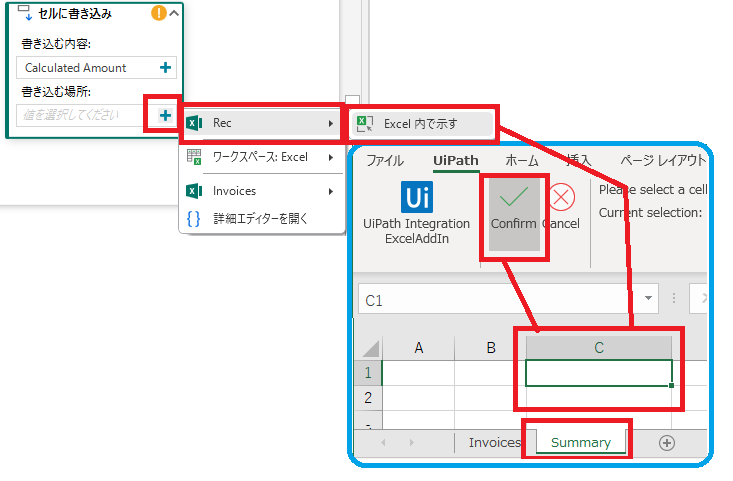
Task: Click the Rec Excel file icon
Action: 194,123
